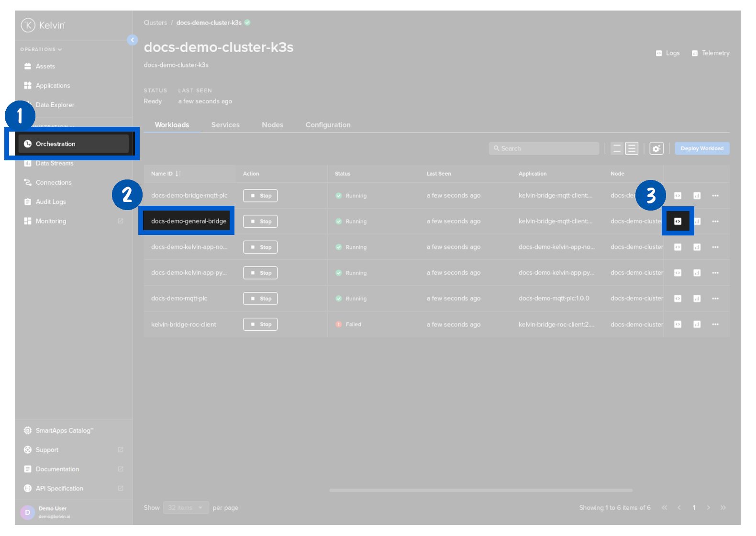Viewport: 756px width, 536px height.
Task: Collapse the Operations sidebar section
Action: (x=41, y=49)
